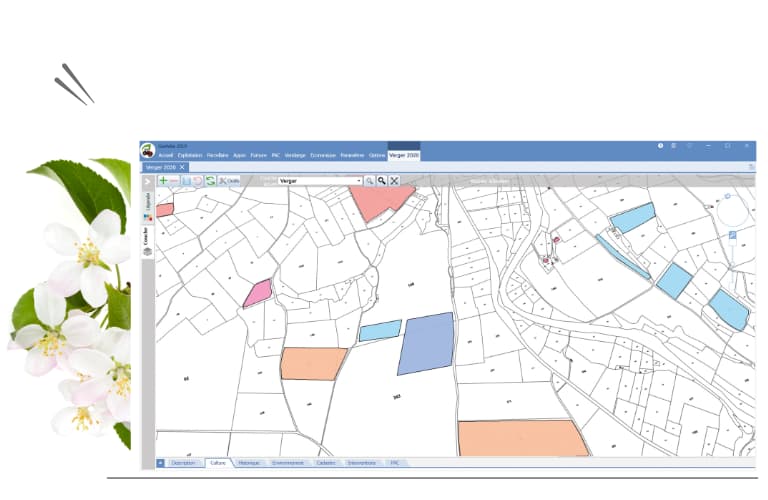Select small orange parcel left of center

pyautogui.click(x=313, y=364)
